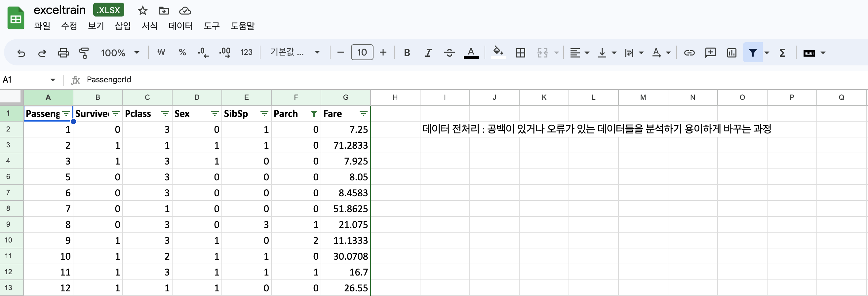The width and height of the screenshot is (868, 296).
Task: Apply won currency format
Action: click(x=161, y=52)
